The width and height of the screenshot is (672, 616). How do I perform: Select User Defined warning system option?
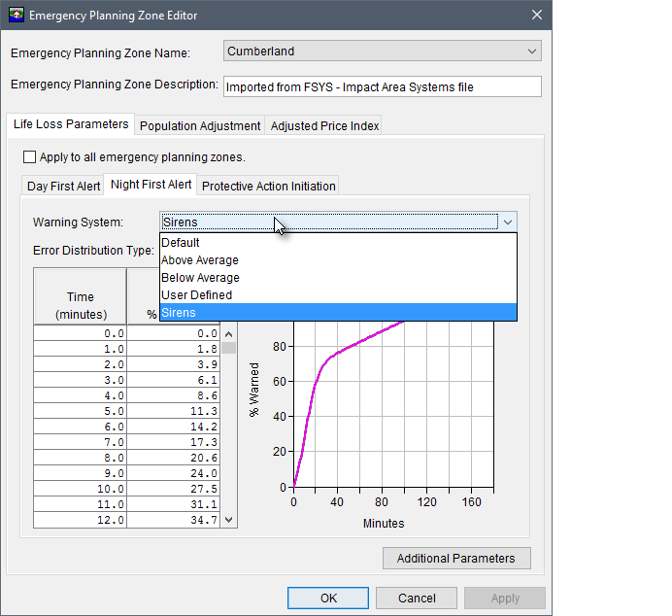[197, 295]
